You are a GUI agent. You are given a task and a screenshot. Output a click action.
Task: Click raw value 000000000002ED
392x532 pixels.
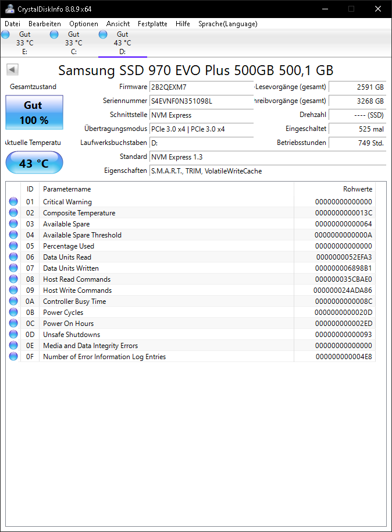[344, 324]
